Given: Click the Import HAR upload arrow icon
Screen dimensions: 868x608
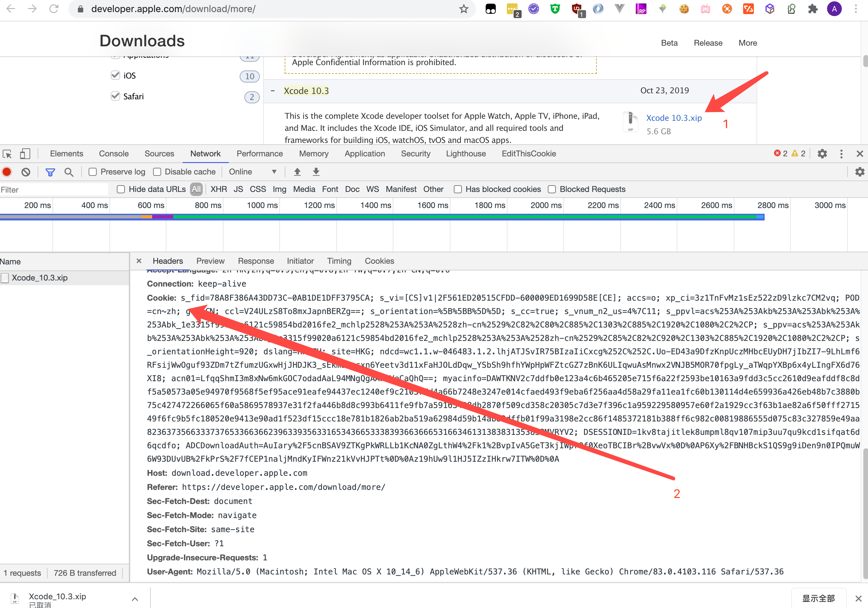Looking at the screenshot, I should pyautogui.click(x=297, y=172).
